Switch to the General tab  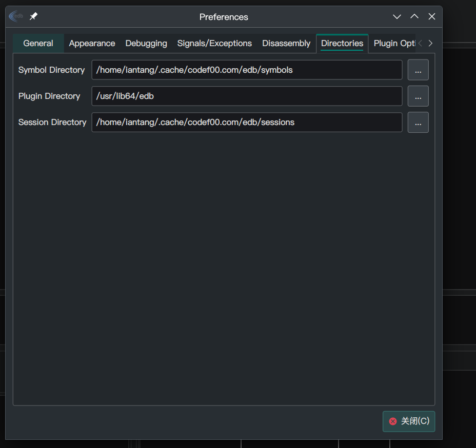point(38,44)
